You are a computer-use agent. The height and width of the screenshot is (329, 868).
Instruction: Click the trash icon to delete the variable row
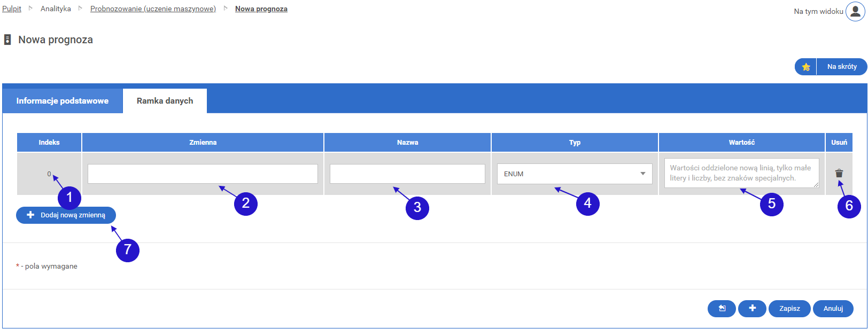[839, 174]
